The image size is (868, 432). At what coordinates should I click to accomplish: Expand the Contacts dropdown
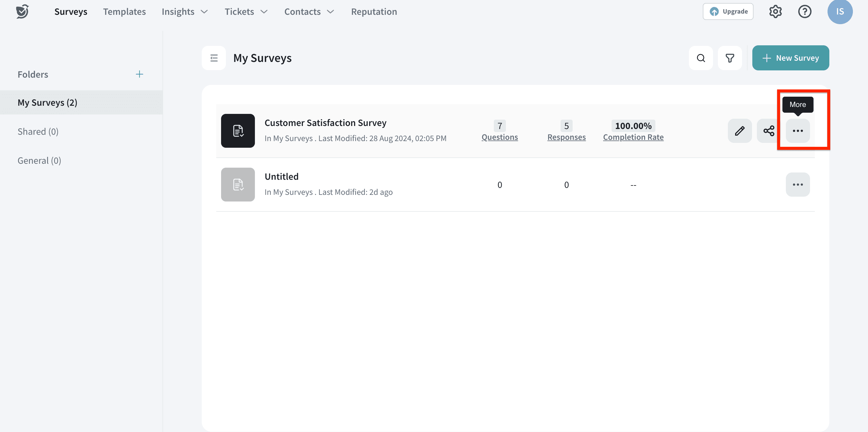[308, 11]
